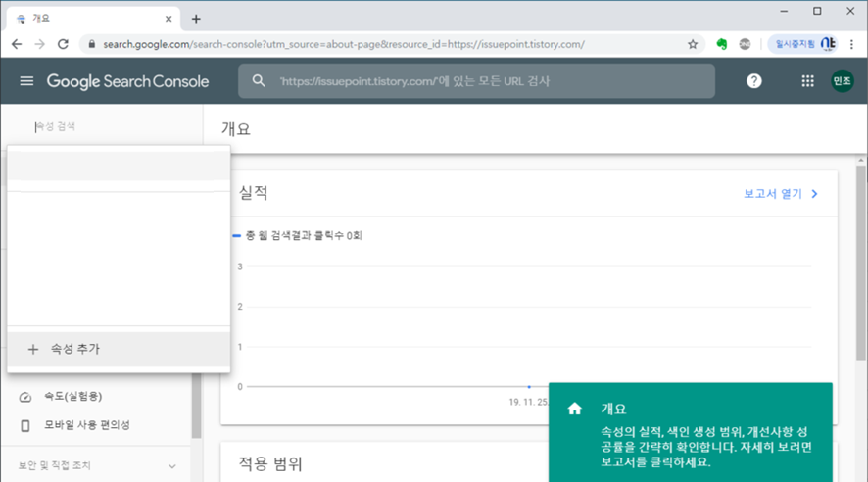Click the Google Search Console logo
Screen dimensions: 868x482
pyautogui.click(x=128, y=81)
